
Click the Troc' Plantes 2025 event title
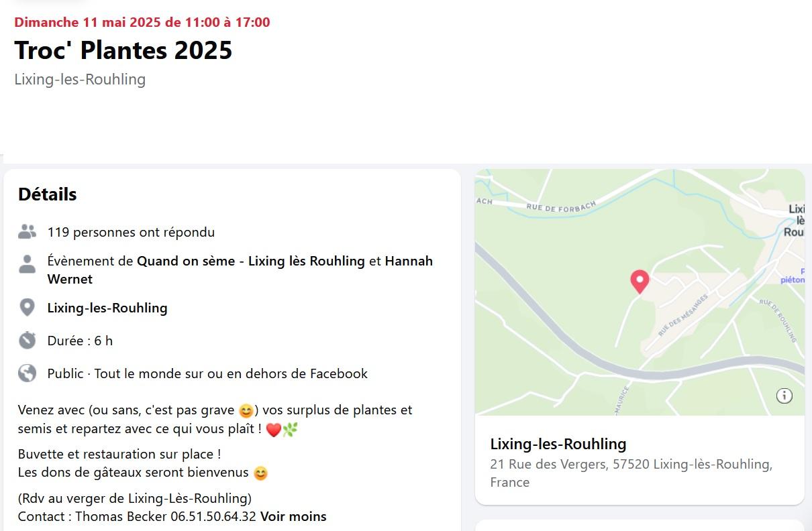pos(123,50)
